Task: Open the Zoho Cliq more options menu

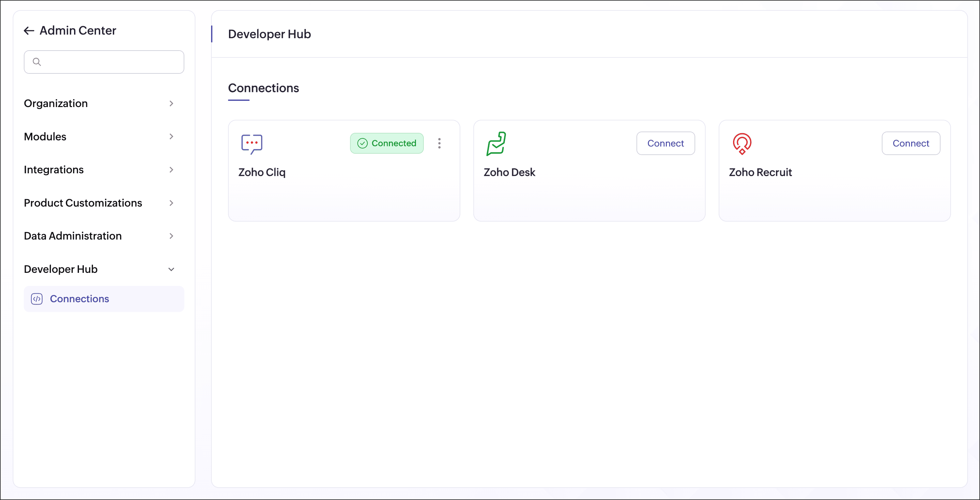Action: pos(439,143)
